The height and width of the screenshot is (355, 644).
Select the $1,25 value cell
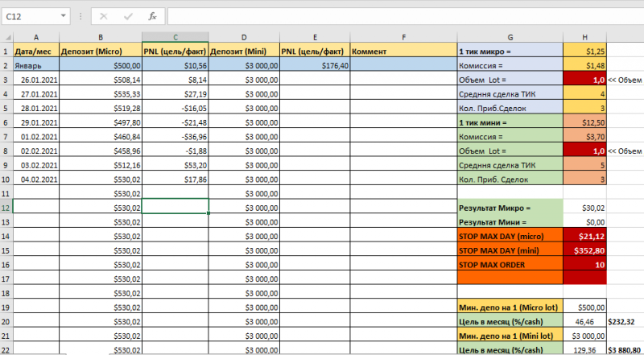585,51
